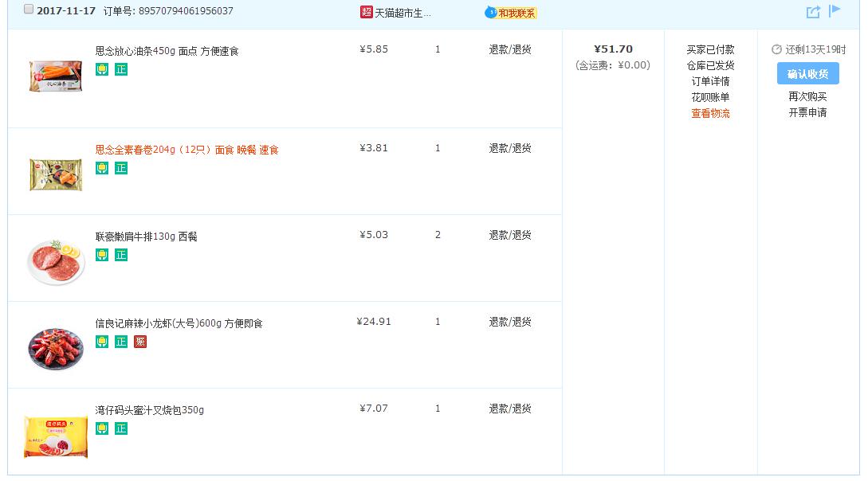Select the order checkbox dated 2017-11-17

click(29, 10)
